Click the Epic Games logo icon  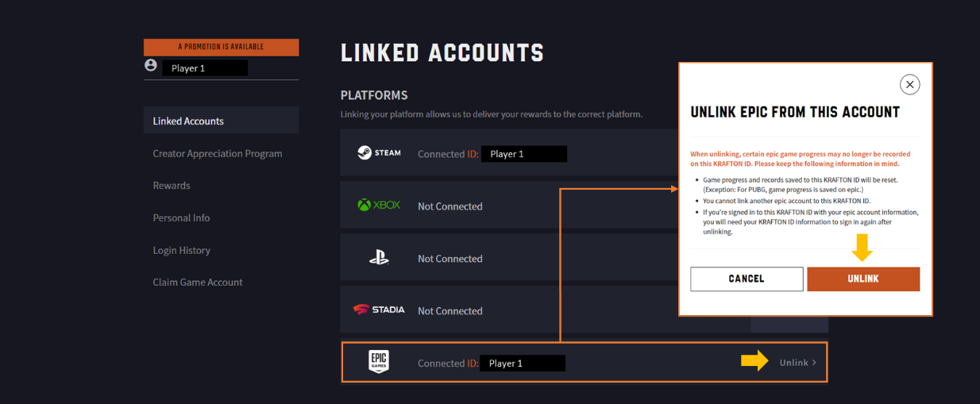point(379,362)
